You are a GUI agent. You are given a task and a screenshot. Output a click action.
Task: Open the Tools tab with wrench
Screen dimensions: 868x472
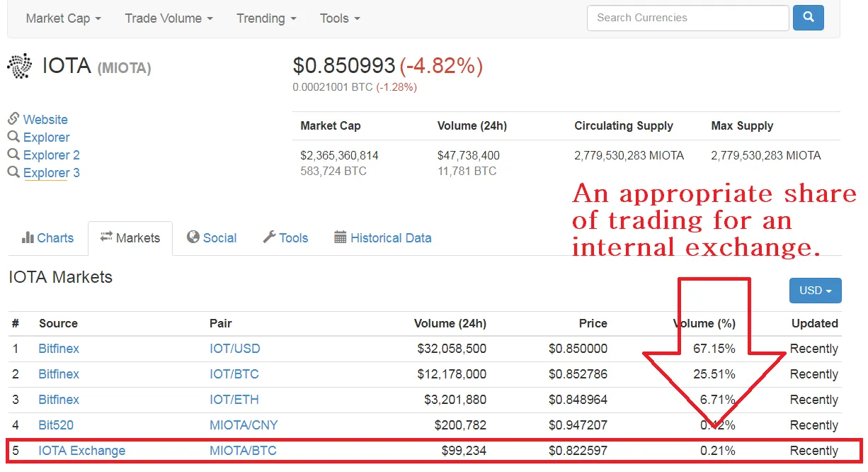(x=285, y=238)
